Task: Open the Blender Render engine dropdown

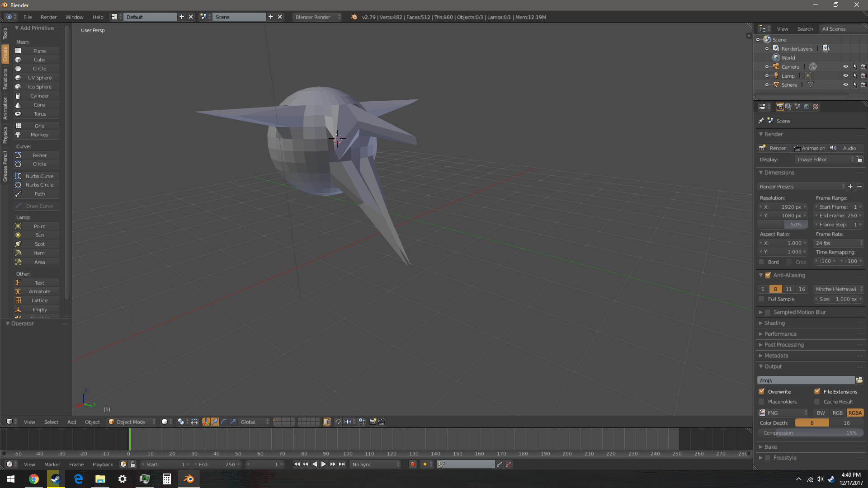Action: (317, 17)
